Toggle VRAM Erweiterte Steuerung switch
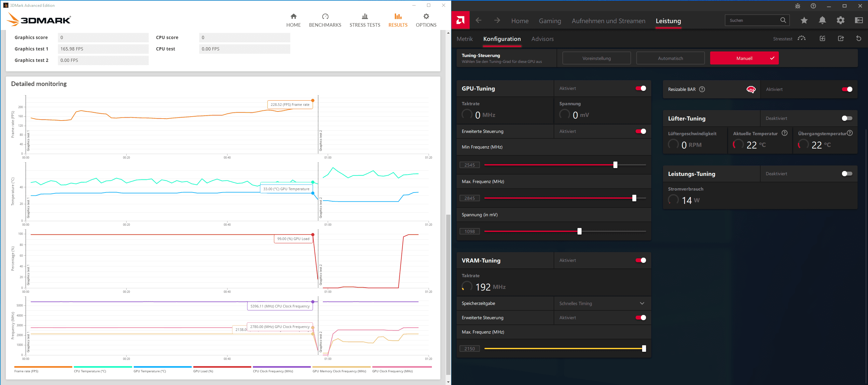Viewport: 868px width, 385px height. pos(641,318)
